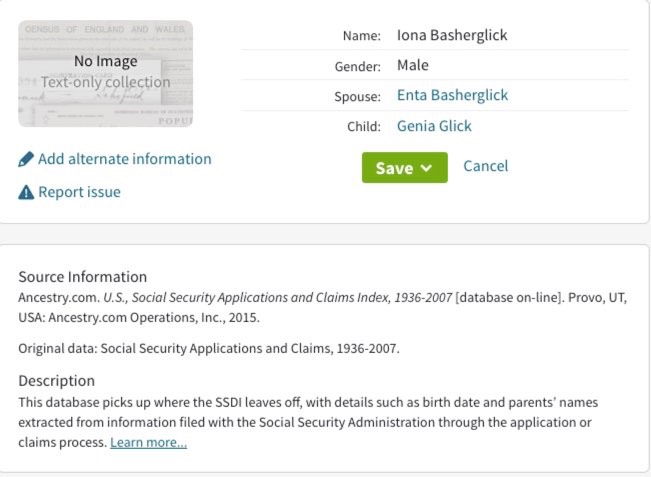The image size is (651, 477).
Task: Click the Report issue link text
Action: pos(79,192)
